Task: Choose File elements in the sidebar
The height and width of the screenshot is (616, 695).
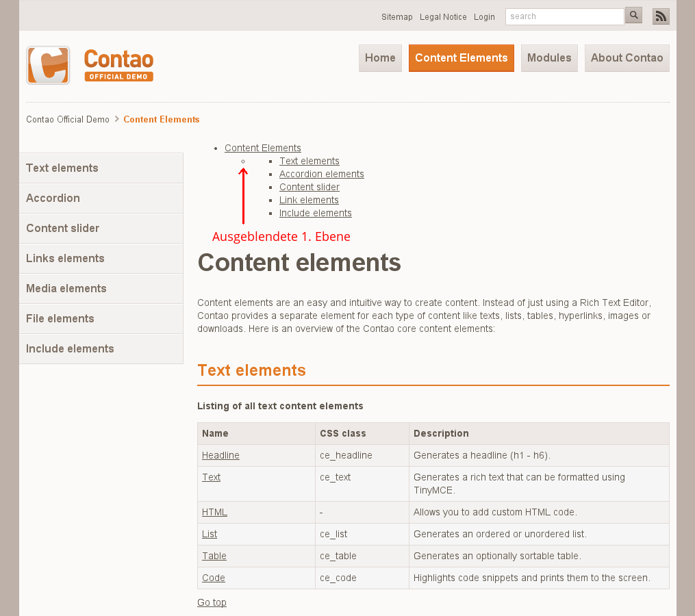Action: point(60,319)
